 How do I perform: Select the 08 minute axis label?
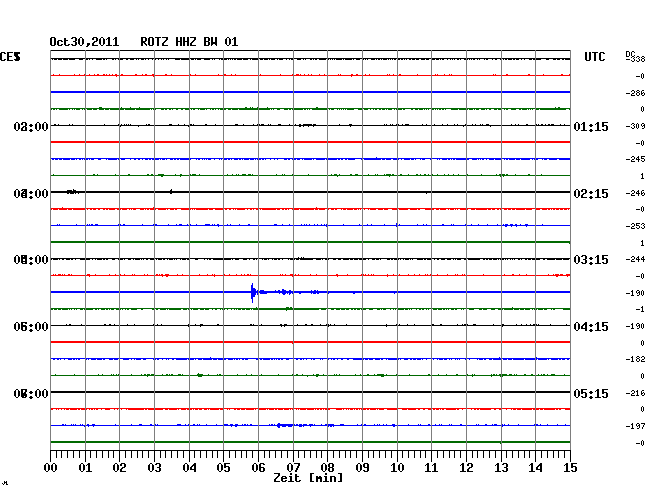pos(327,468)
